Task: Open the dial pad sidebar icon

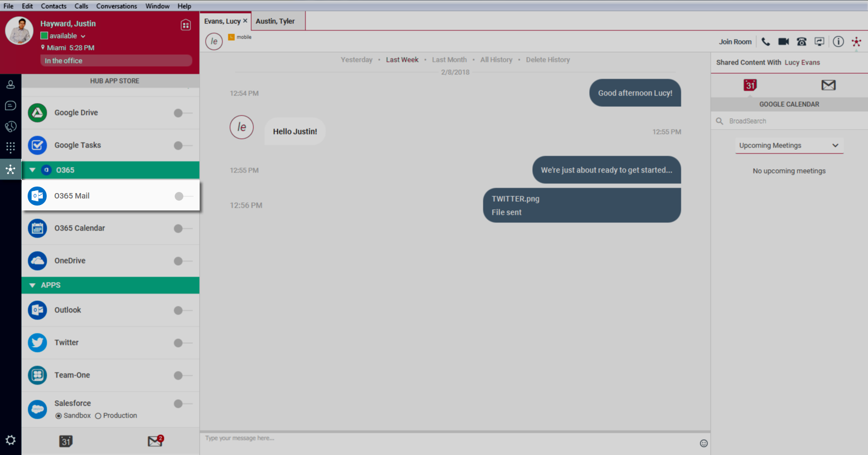Action: (x=10, y=148)
